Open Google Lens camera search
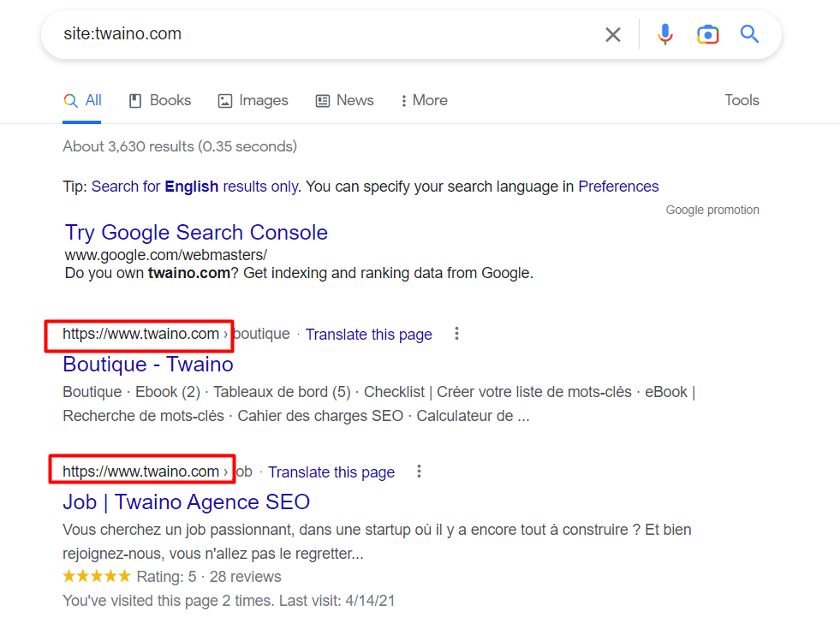The image size is (840, 617). (x=708, y=34)
